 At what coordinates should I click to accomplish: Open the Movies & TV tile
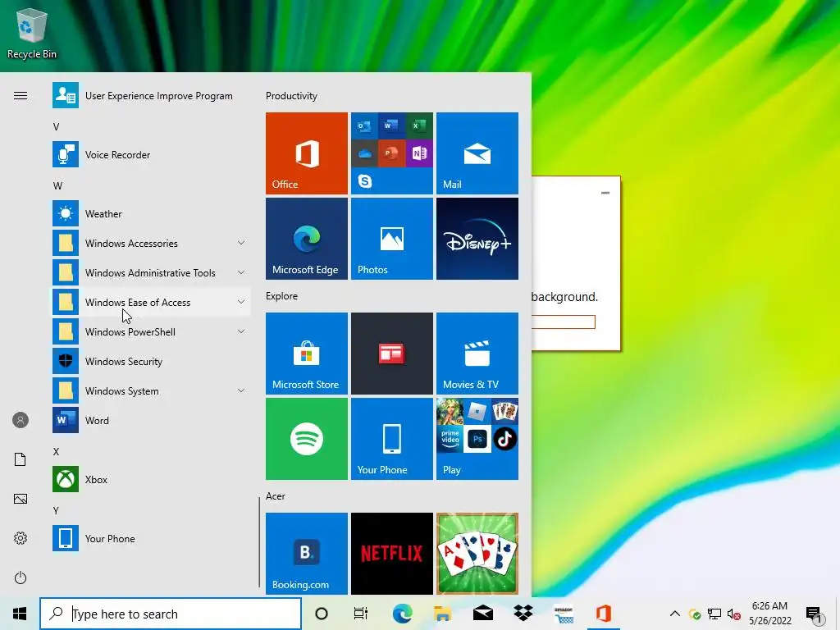coord(477,354)
